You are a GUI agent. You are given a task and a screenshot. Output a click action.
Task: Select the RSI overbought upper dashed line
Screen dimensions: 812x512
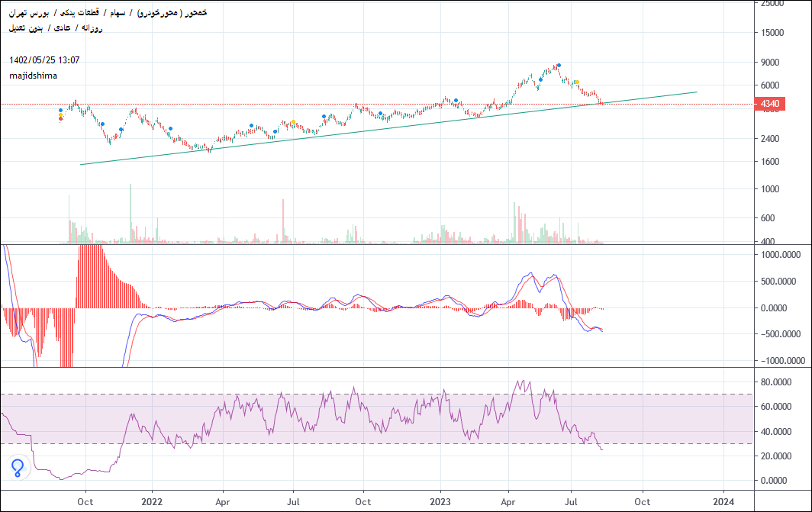pyautogui.click(x=376, y=394)
